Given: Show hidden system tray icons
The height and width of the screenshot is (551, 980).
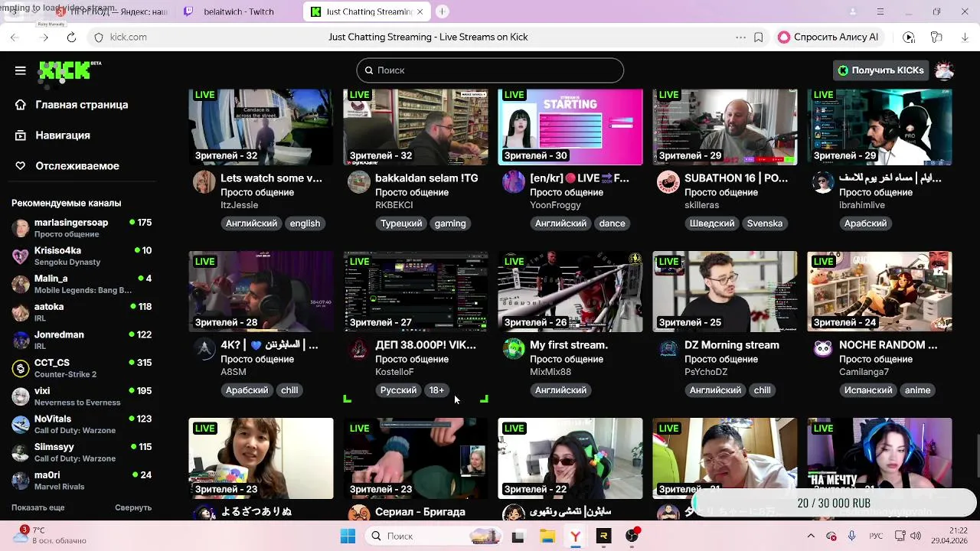Looking at the screenshot, I should (811, 536).
